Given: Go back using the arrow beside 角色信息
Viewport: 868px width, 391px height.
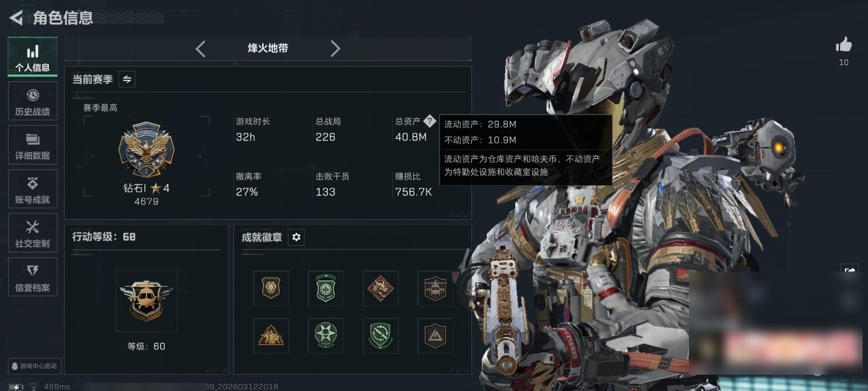Looking at the screenshot, I should (16, 18).
